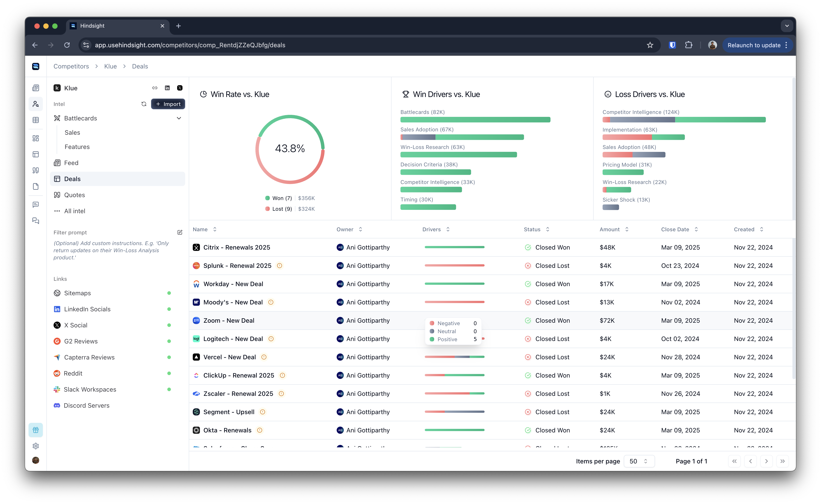Open the feed icon in left rail

coord(36,88)
